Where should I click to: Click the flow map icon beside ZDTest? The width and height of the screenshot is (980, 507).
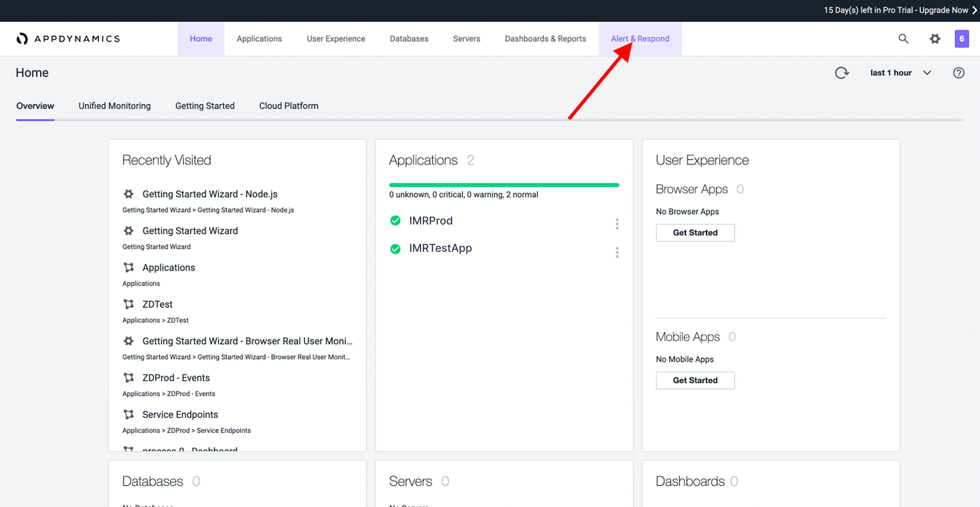click(129, 304)
